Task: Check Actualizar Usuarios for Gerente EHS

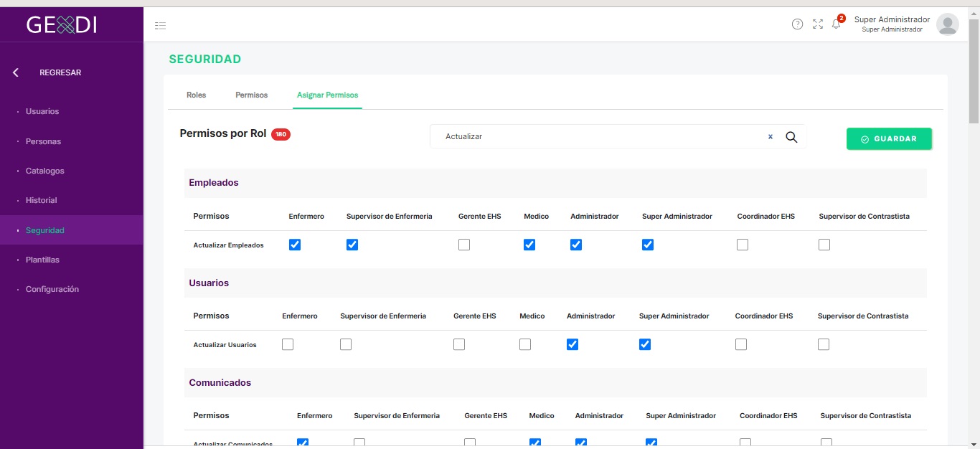Action: [459, 344]
